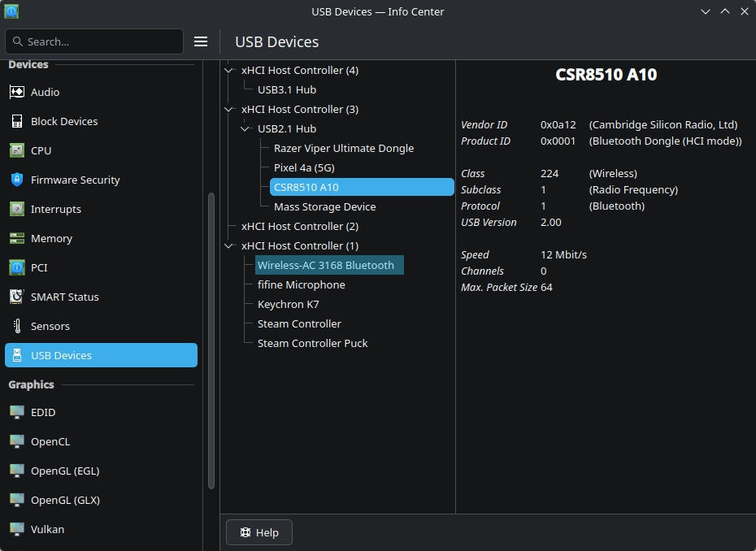Click the sidebar vertical scrollbar

coord(211,341)
